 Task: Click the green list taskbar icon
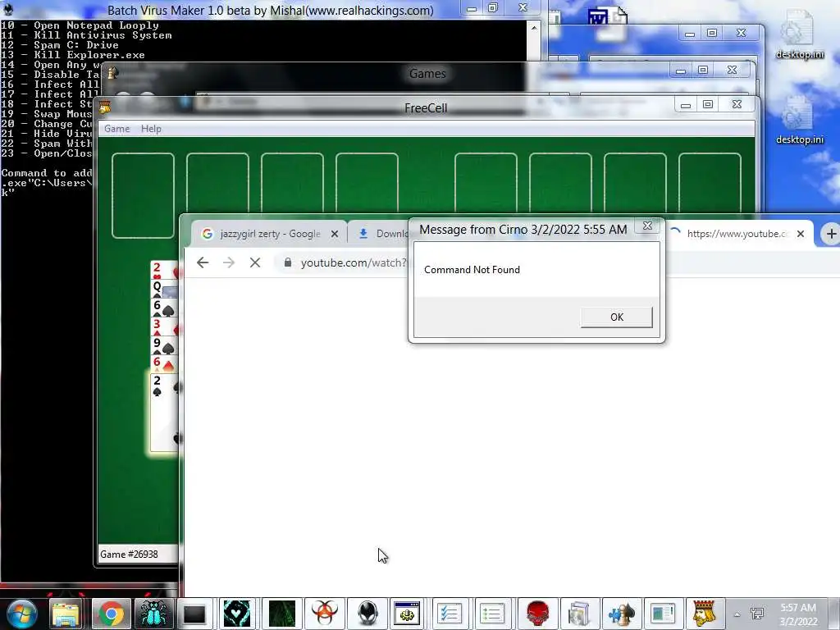pyautogui.click(x=492, y=614)
